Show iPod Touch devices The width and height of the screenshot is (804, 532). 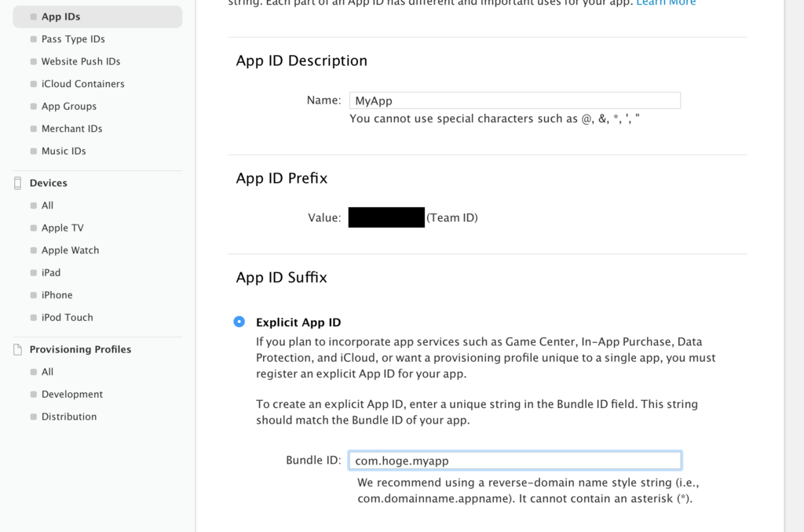68,318
